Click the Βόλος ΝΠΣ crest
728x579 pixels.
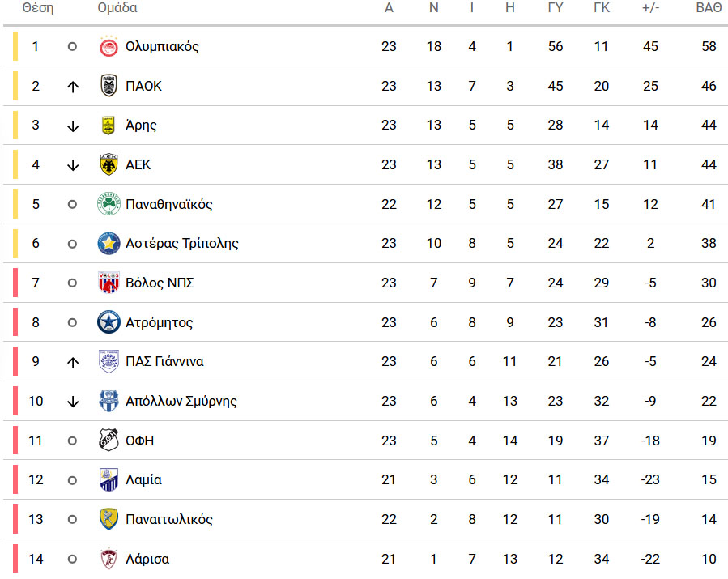tap(109, 283)
